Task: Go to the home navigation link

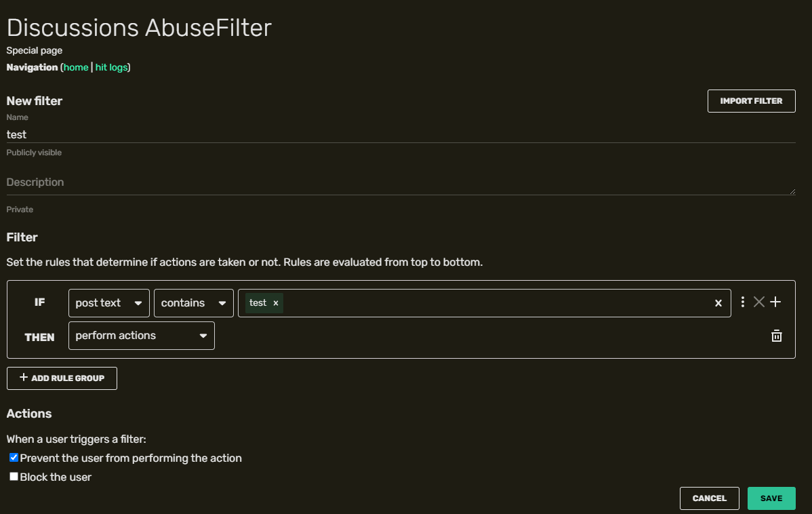Action: pos(76,67)
